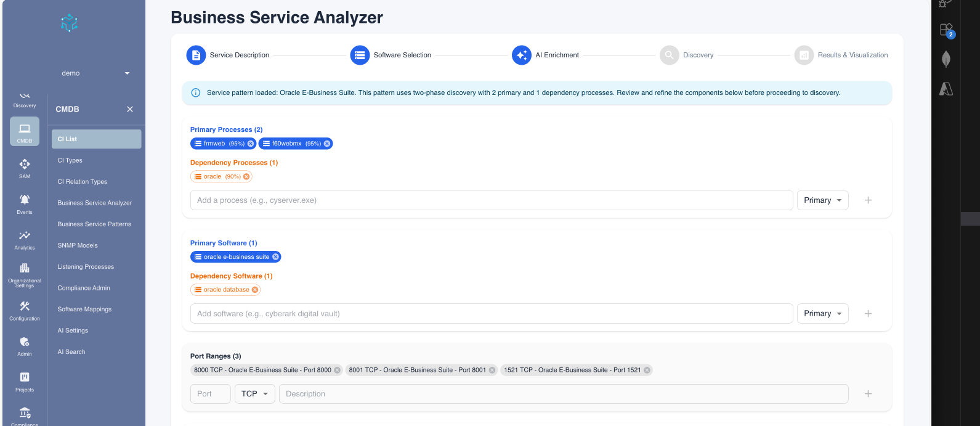Click the Organizational Settings building icon
Image resolution: width=980 pixels, height=426 pixels.
25,269
